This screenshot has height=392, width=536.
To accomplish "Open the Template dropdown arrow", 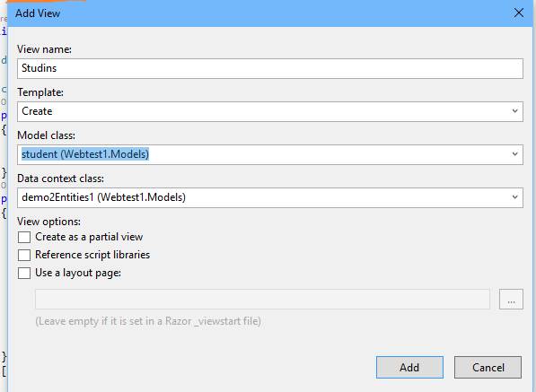I will pos(514,111).
